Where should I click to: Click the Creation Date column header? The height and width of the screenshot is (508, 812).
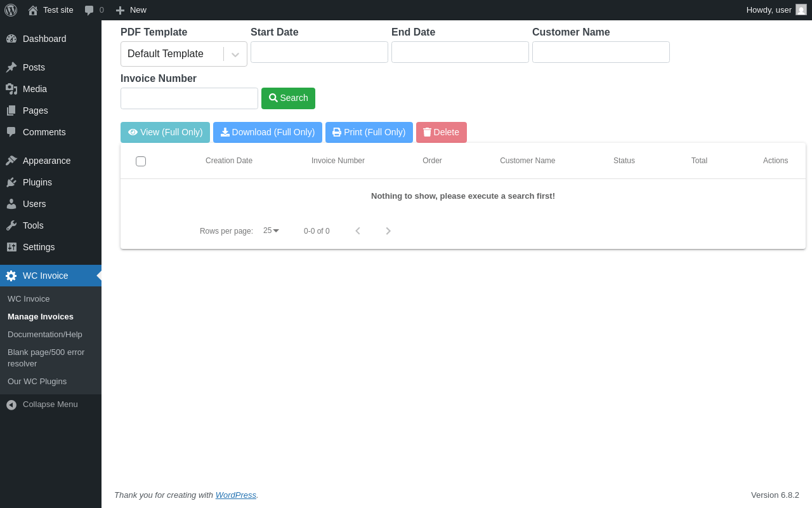click(x=229, y=161)
